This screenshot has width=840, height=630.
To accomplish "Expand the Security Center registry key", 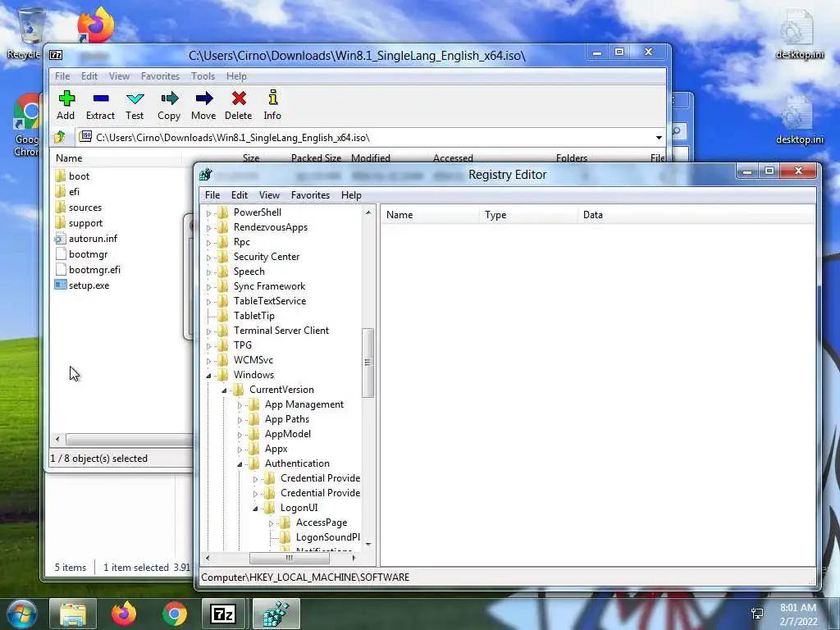I will point(209,258).
